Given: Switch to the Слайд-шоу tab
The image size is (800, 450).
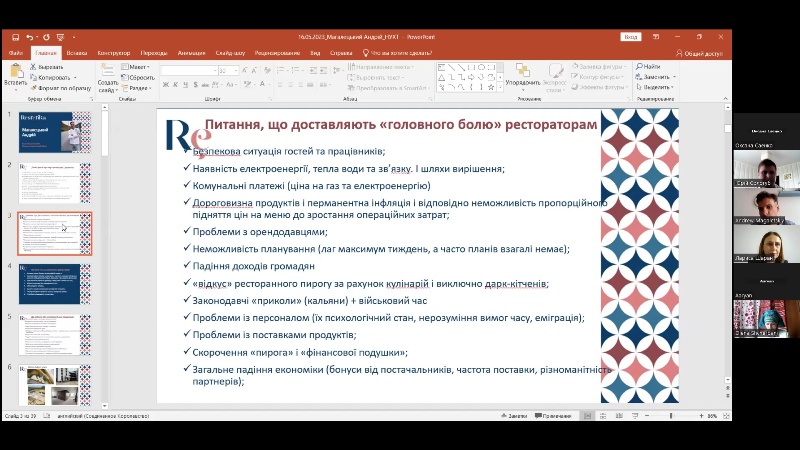Looking at the screenshot, I should [230, 53].
